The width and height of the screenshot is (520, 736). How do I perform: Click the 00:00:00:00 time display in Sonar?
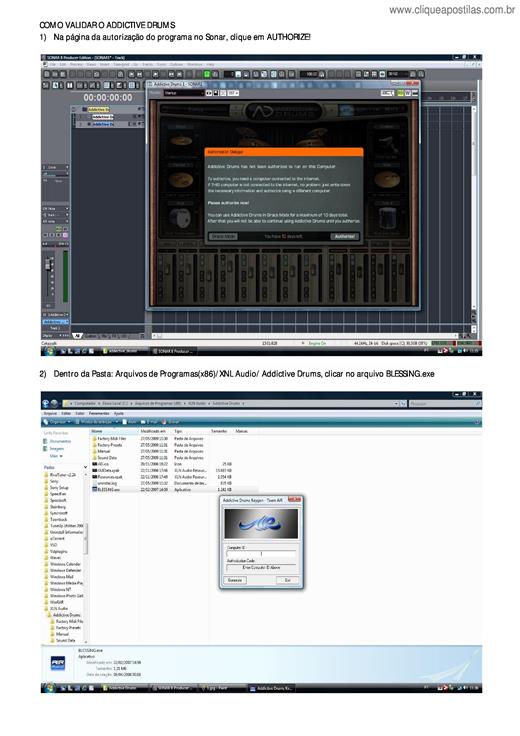tap(107, 98)
